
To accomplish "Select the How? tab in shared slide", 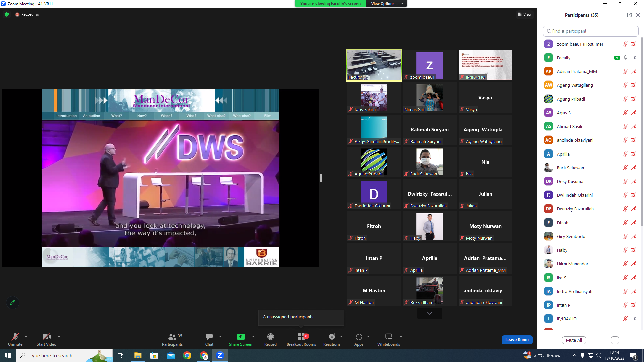I will (x=142, y=116).
